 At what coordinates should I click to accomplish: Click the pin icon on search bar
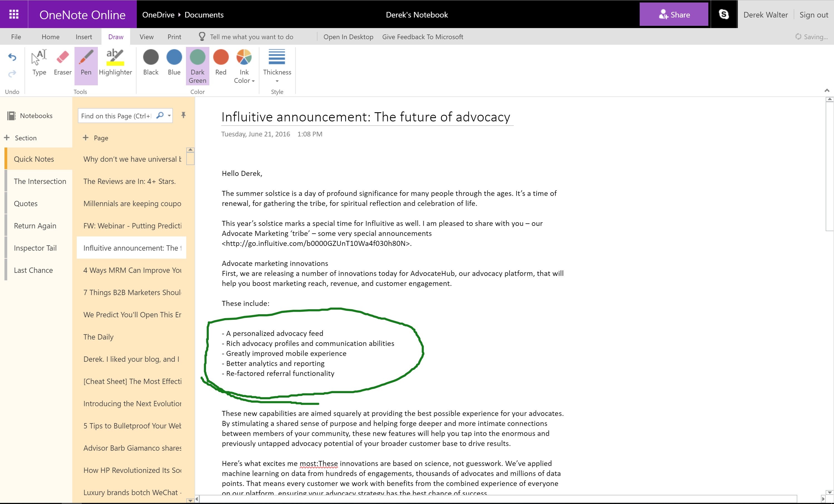coord(183,115)
